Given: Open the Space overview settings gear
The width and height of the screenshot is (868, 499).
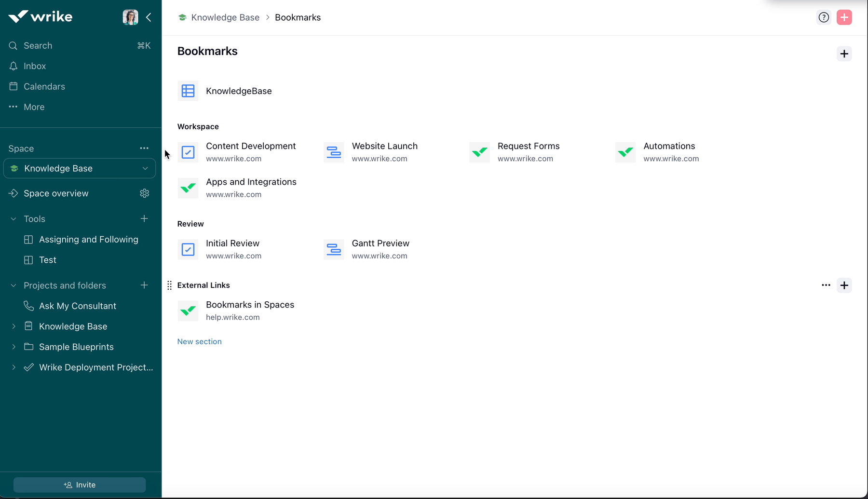Looking at the screenshot, I should point(144,193).
